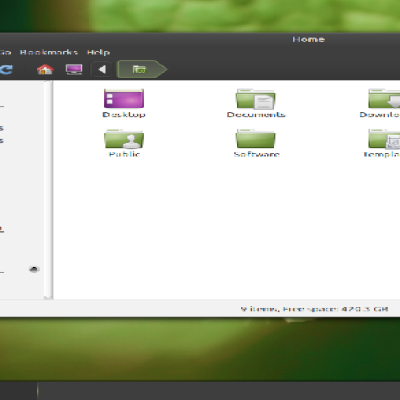
Task: Click the Home window title
Action: click(308, 39)
